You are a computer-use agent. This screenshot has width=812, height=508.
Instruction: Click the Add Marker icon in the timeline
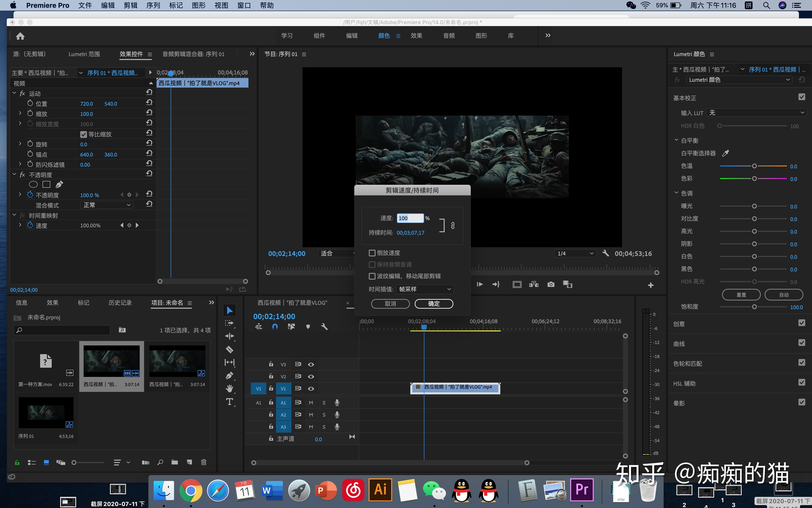pyautogui.click(x=308, y=327)
